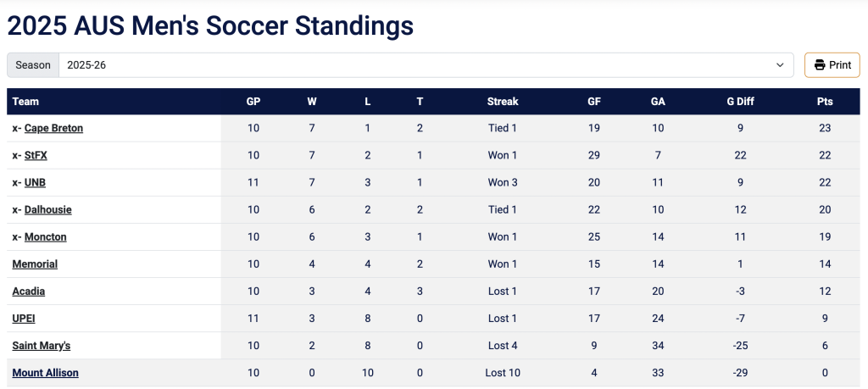Select the Dalhousie team link

[48, 209]
